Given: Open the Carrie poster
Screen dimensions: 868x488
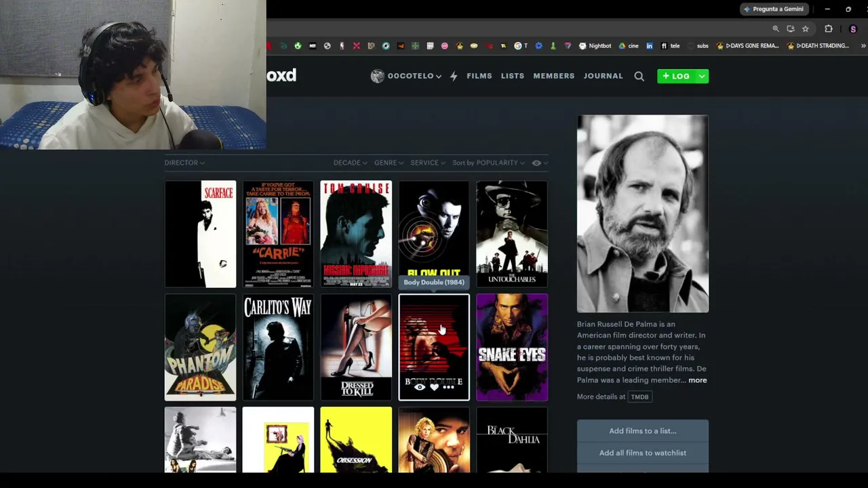Looking at the screenshot, I should (x=278, y=234).
